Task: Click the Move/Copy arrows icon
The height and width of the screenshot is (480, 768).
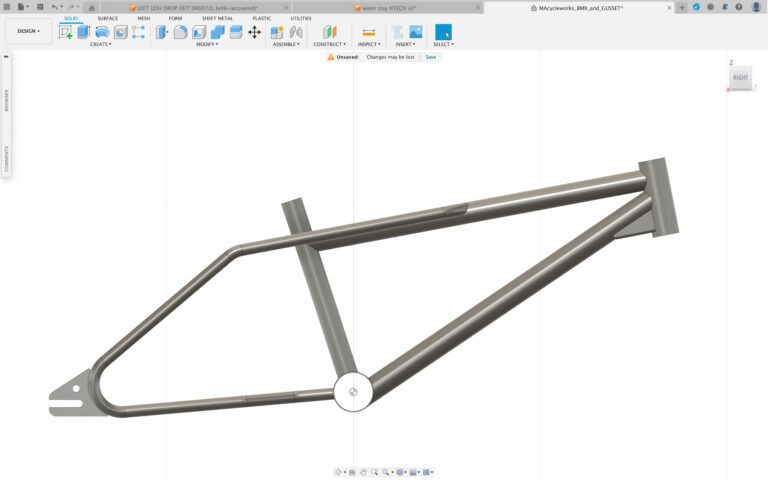Action: [x=254, y=32]
